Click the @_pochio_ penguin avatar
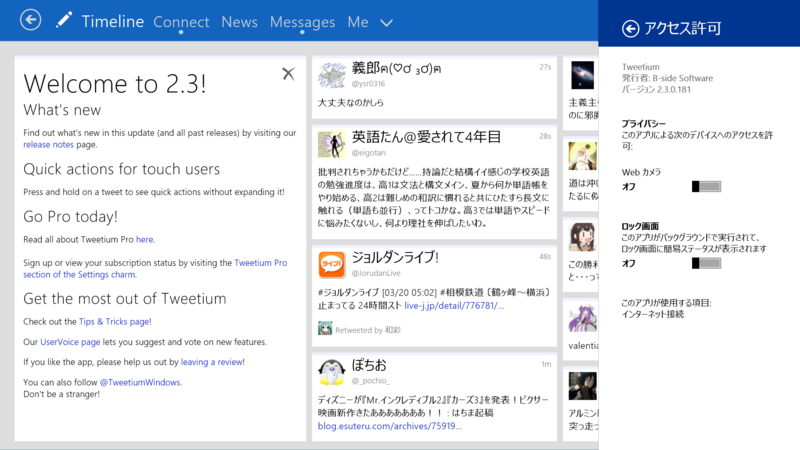The image size is (800, 450). 331,372
